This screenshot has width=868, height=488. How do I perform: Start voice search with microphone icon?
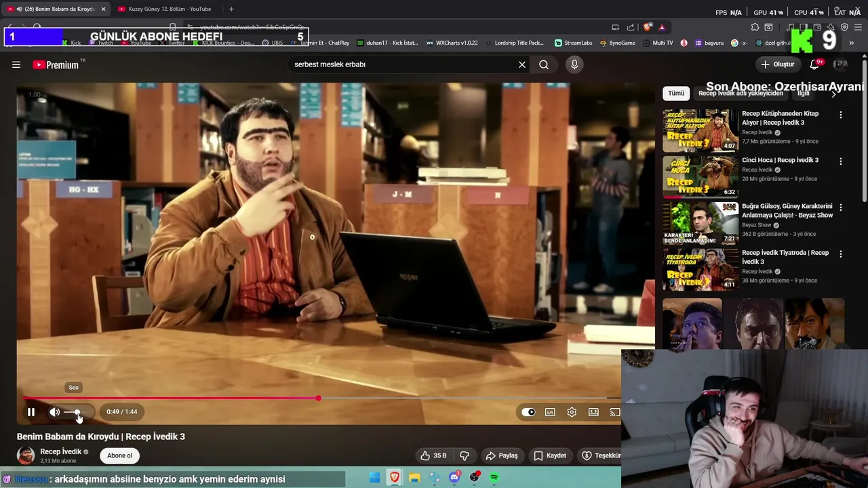point(574,64)
